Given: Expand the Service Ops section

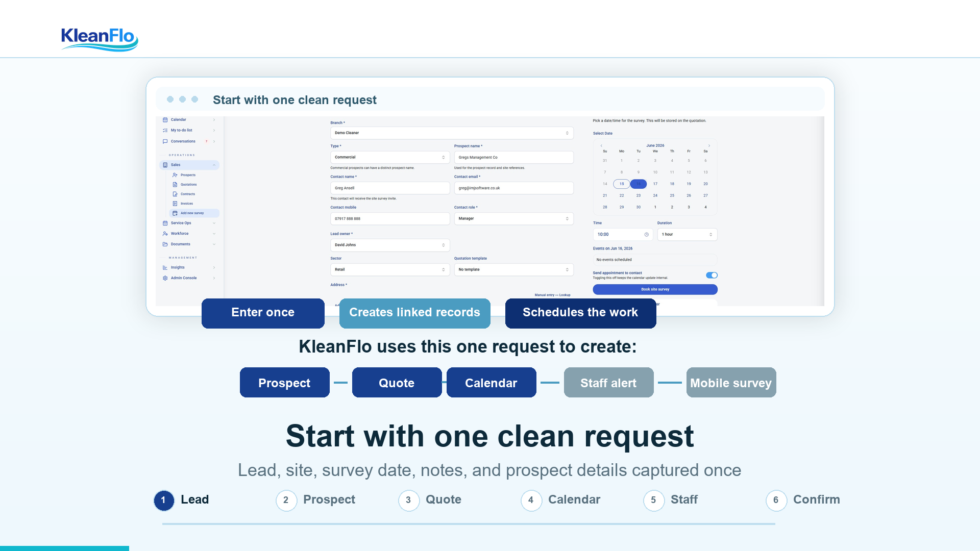Looking at the screenshot, I should (x=189, y=223).
